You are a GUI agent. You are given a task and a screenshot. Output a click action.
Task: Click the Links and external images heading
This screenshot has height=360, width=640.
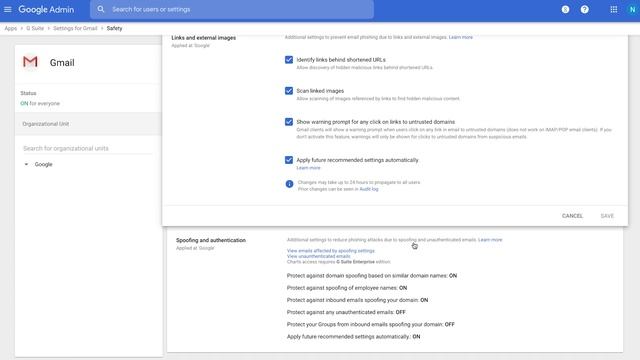(x=204, y=38)
